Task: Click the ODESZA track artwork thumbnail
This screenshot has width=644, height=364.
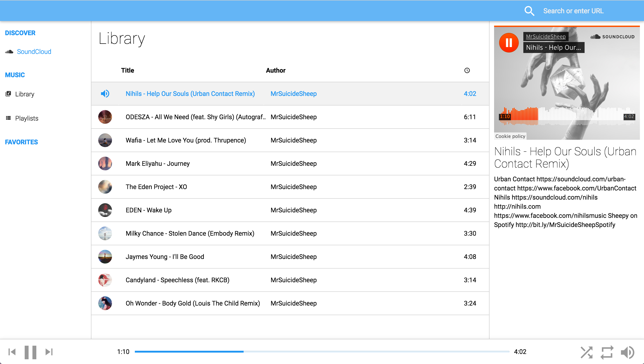Action: [105, 117]
